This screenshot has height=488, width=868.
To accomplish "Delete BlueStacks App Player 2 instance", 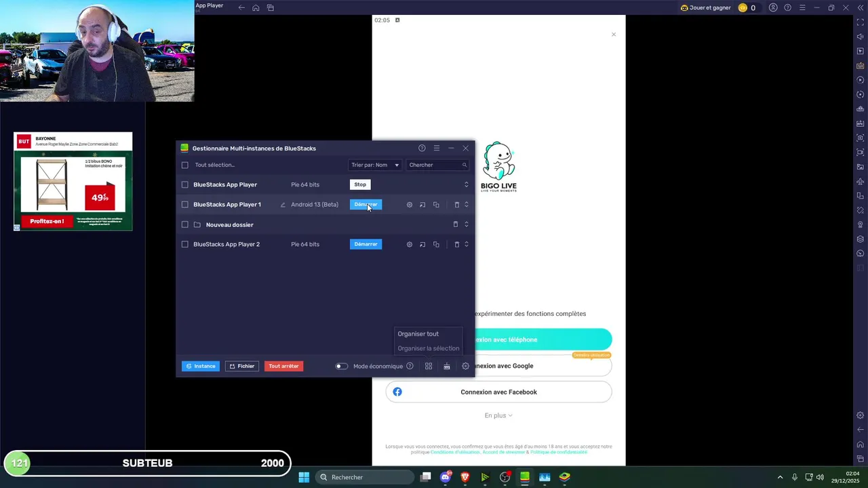I will (456, 245).
